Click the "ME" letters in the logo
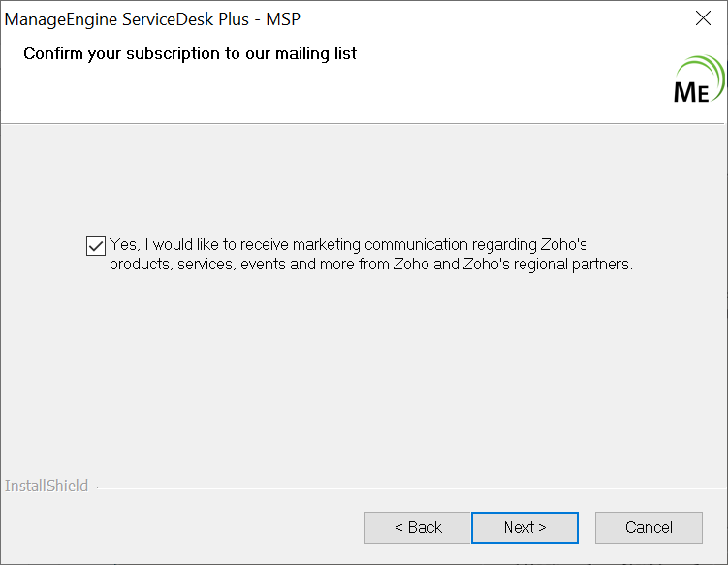The image size is (728, 565). 692,92
